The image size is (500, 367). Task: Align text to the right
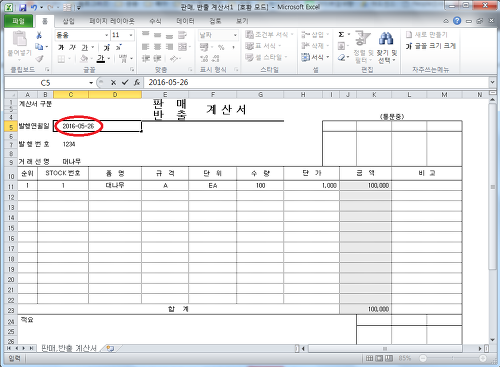point(169,47)
